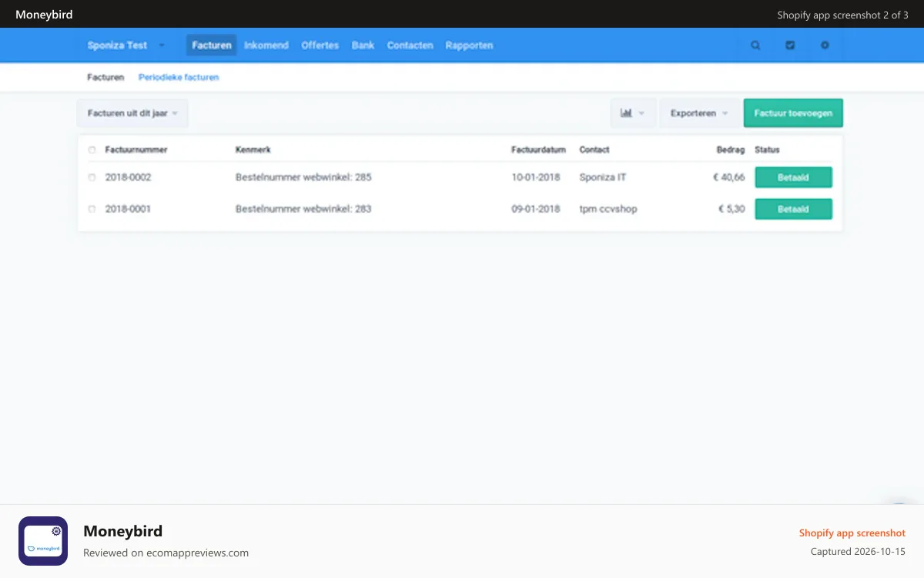This screenshot has width=924, height=578.
Task: Open the search icon in the top bar
Action: pos(755,45)
